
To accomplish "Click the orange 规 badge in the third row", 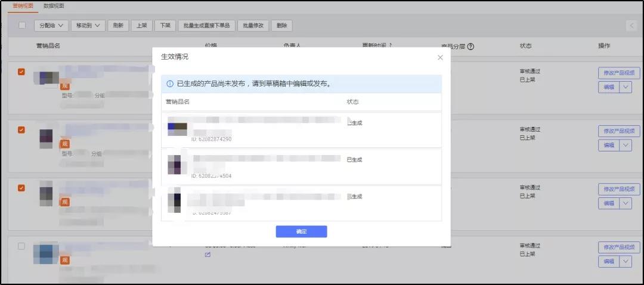I will [x=64, y=202].
